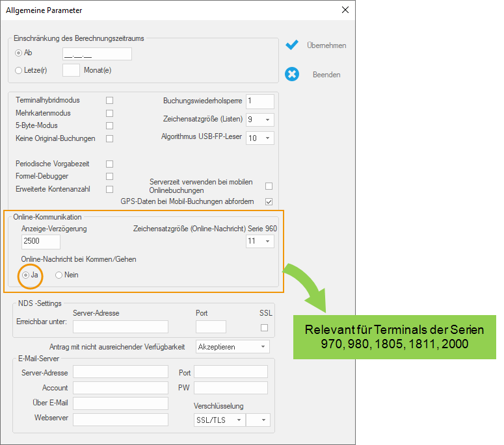This screenshot has width=504, height=445.
Task: Click the blue X Beenden icon
Action: (292, 74)
